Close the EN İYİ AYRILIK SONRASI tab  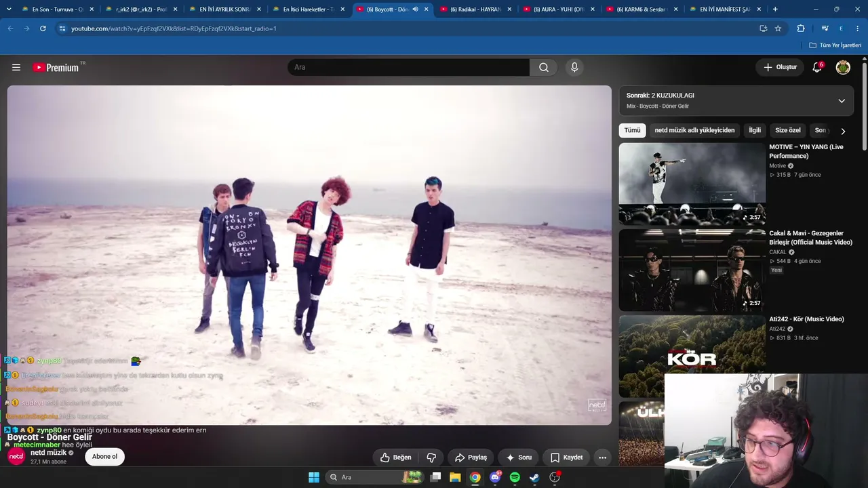click(x=259, y=9)
